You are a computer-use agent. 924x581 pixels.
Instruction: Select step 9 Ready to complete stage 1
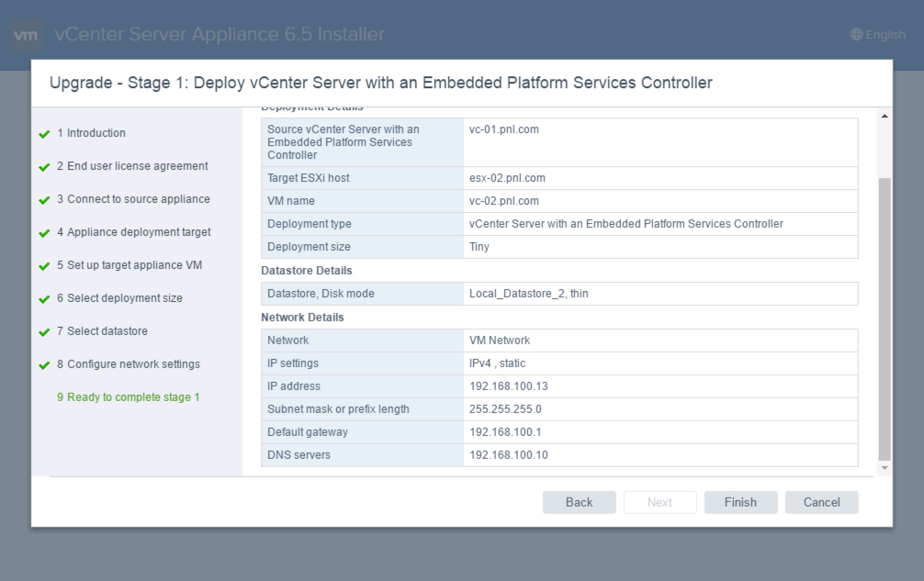pos(129,397)
